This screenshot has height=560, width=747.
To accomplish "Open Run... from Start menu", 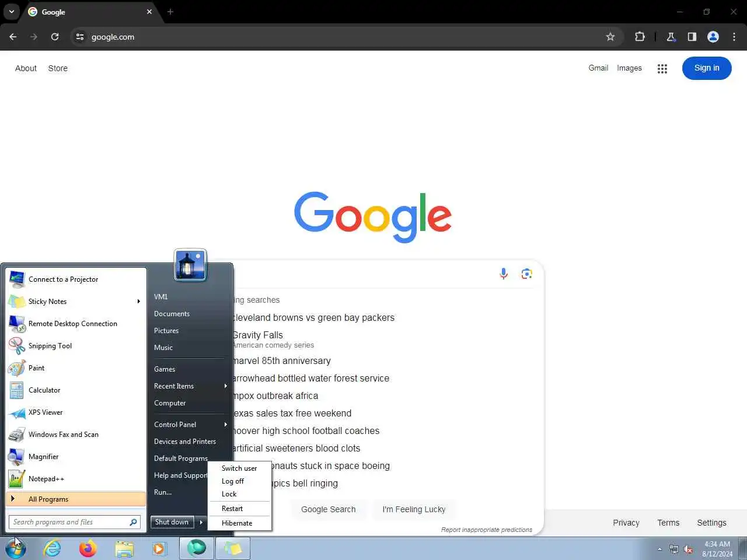I will 163,492.
